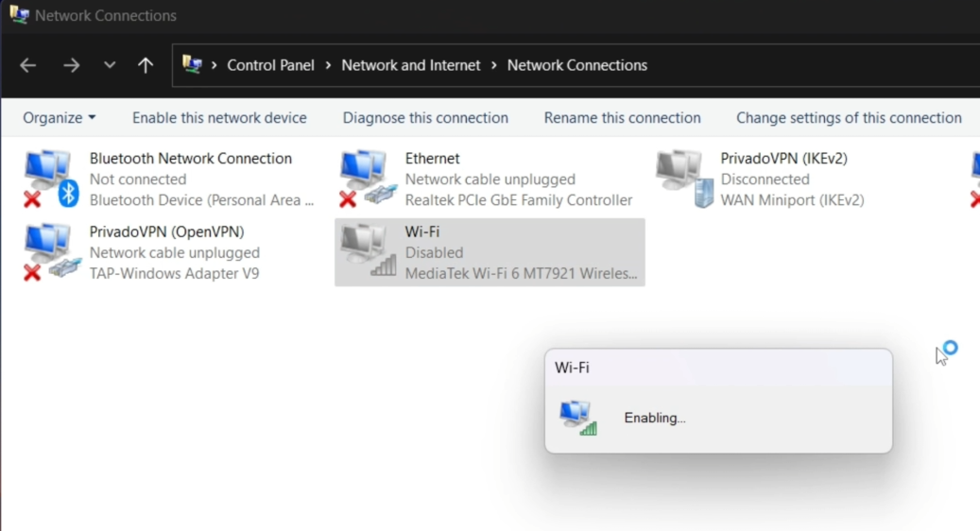Select the disabled Wi-Fi adapter icon
This screenshot has width=980, height=531.
(369, 251)
